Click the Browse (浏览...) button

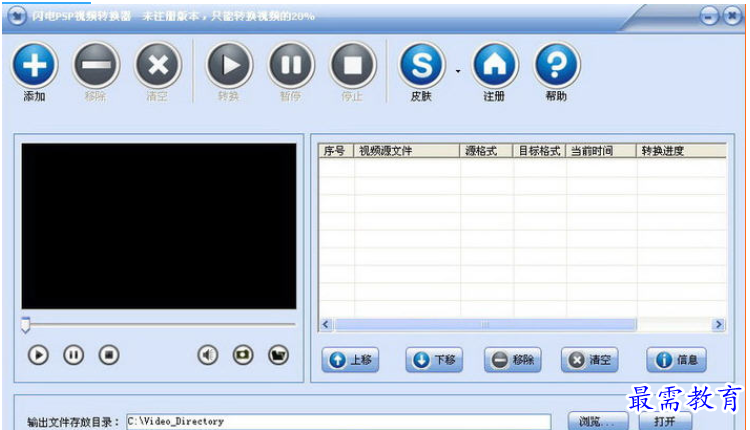[598, 421]
